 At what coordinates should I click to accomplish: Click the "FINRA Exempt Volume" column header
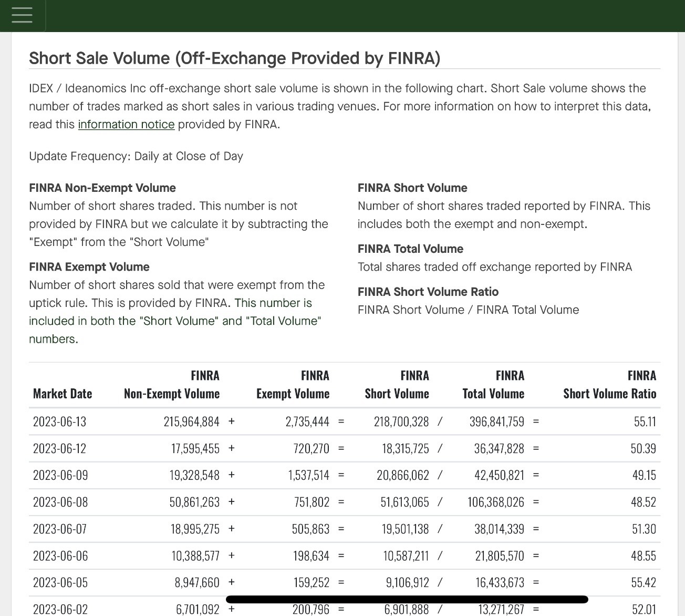[x=293, y=385]
